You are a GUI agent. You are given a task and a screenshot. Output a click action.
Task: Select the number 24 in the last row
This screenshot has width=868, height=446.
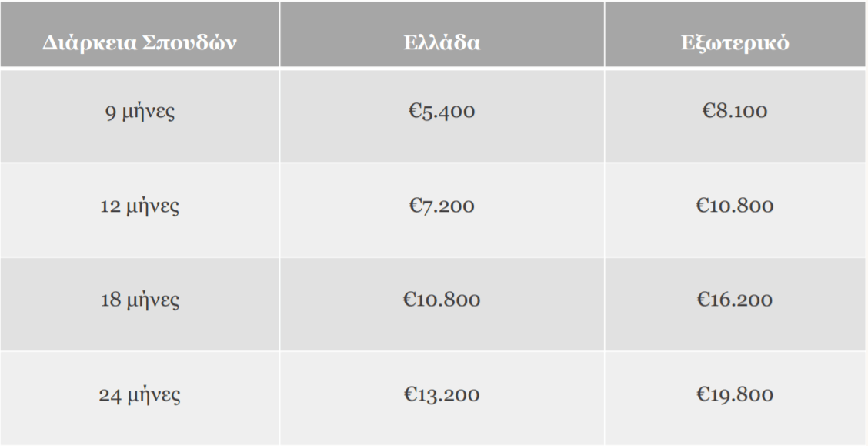(109, 395)
